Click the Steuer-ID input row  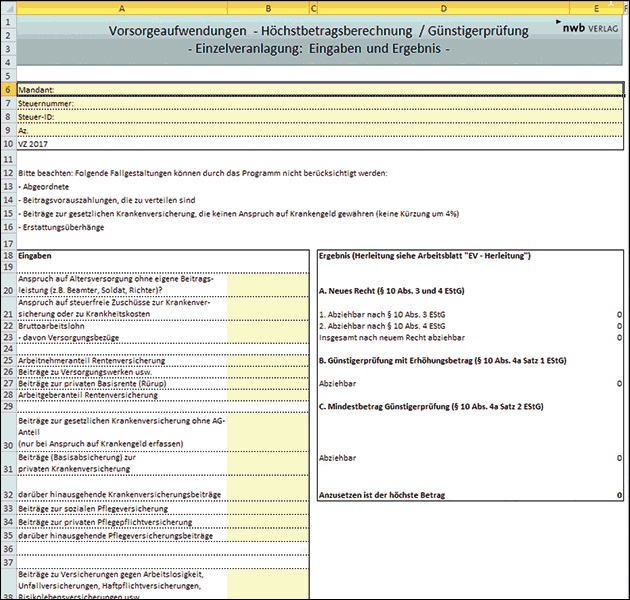[x=320, y=116]
